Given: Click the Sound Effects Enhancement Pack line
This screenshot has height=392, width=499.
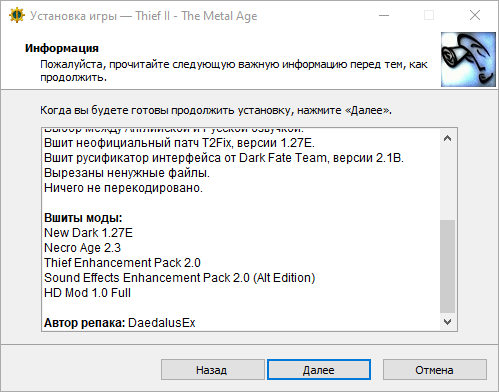Looking at the screenshot, I should click(x=180, y=278).
